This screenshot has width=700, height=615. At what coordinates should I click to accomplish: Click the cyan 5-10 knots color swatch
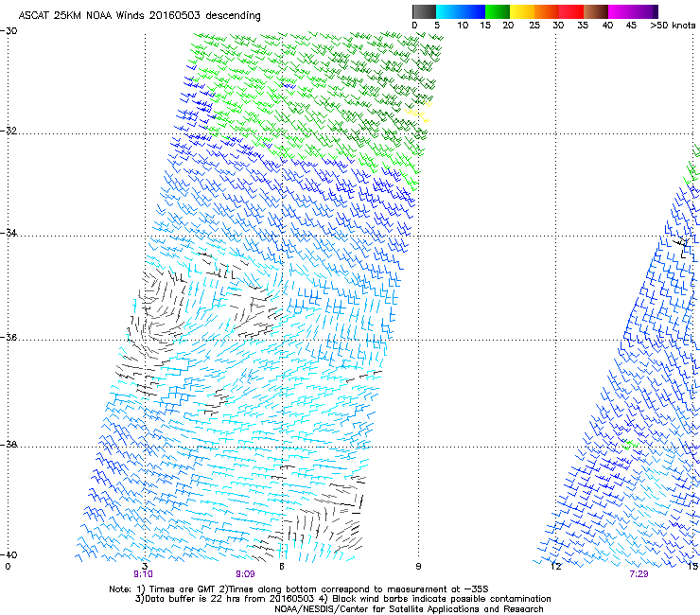[448, 11]
